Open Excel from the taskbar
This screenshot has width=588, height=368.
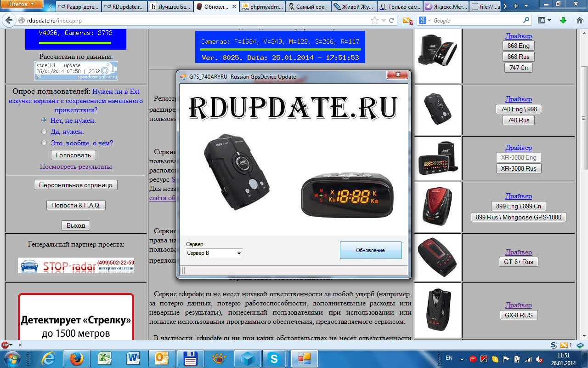tap(106, 358)
